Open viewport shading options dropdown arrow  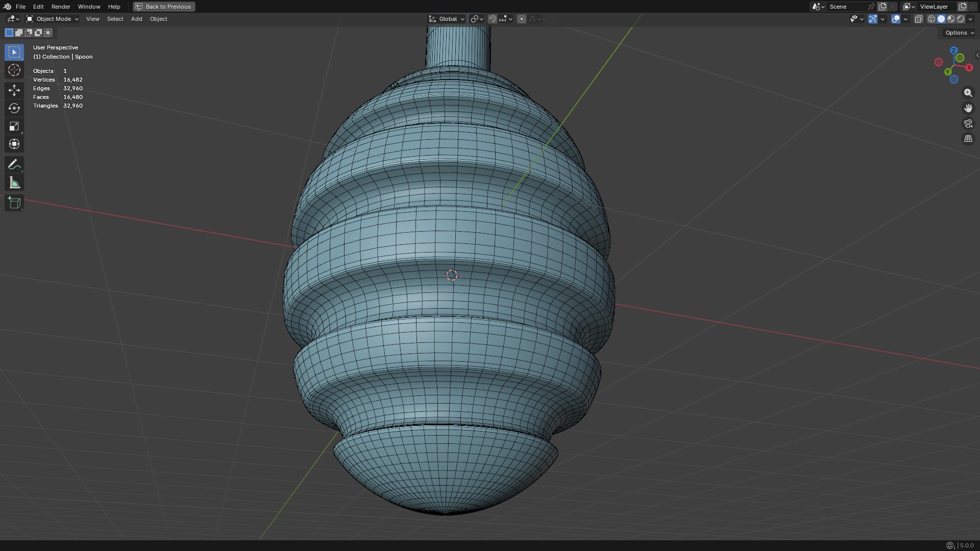(x=971, y=19)
